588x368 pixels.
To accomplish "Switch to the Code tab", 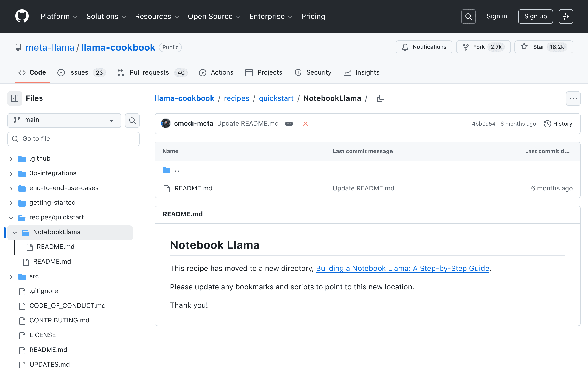I will (x=32, y=72).
